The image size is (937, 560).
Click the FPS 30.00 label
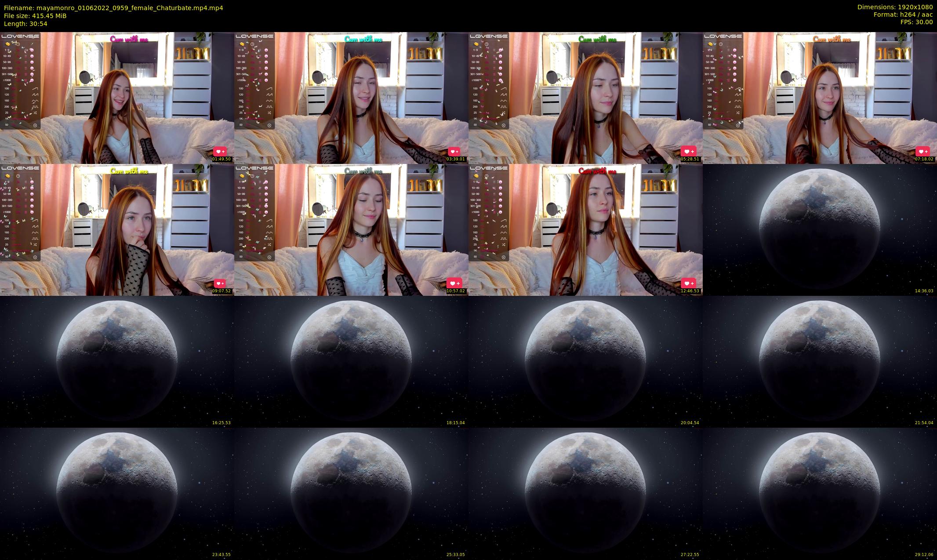[x=916, y=22]
